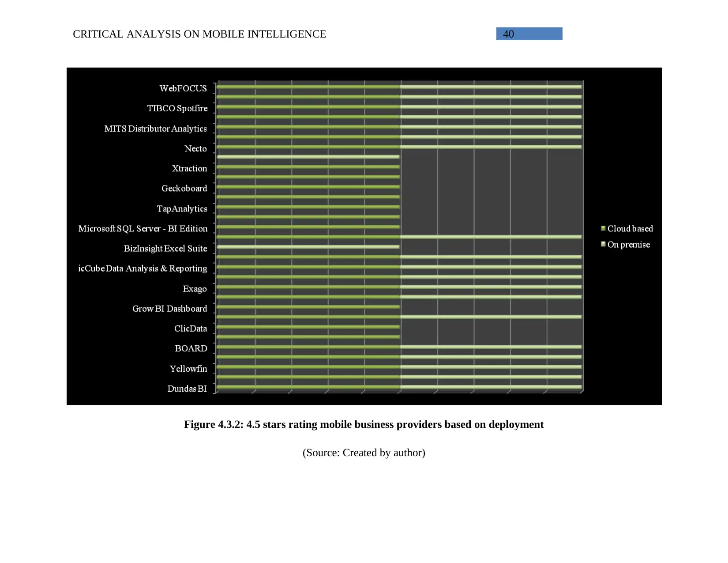
Task: Click the page number 40 box
Action: tap(529, 34)
